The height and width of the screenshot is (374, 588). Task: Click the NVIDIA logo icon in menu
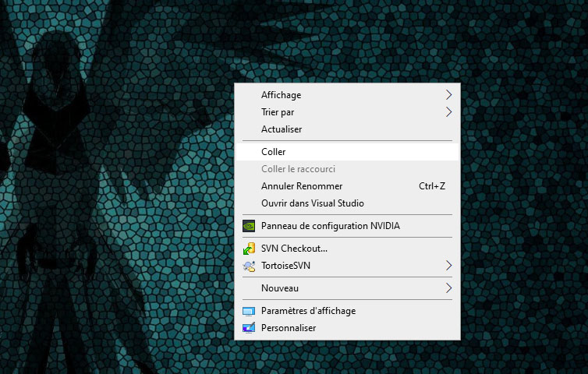tap(249, 227)
